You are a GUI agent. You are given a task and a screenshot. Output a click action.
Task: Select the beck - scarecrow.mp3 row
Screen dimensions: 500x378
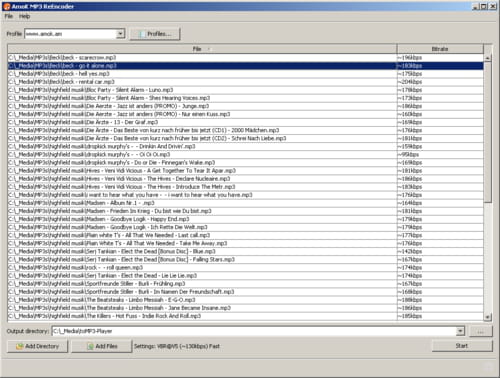[x=245, y=58]
